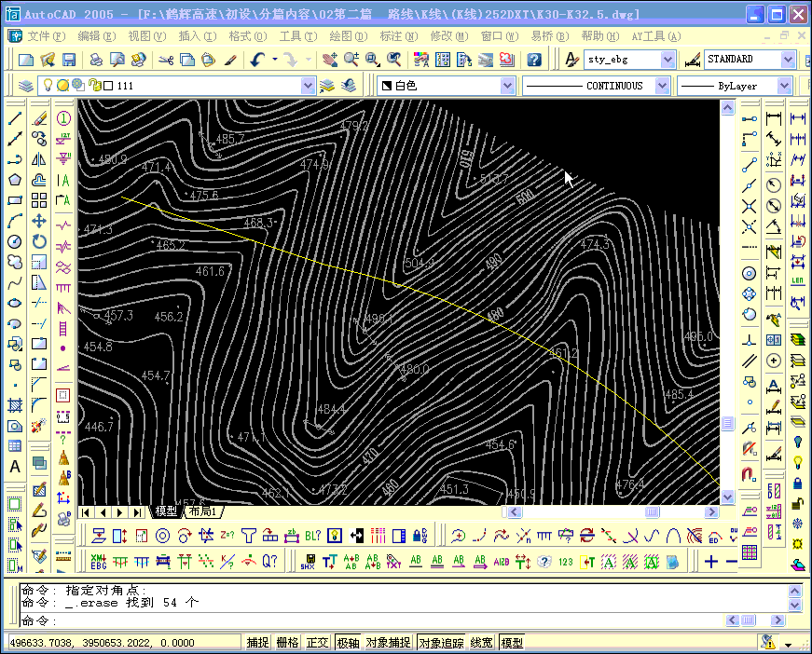Open the 绘图(D) menu
The width and height of the screenshot is (812, 654).
pos(348,36)
